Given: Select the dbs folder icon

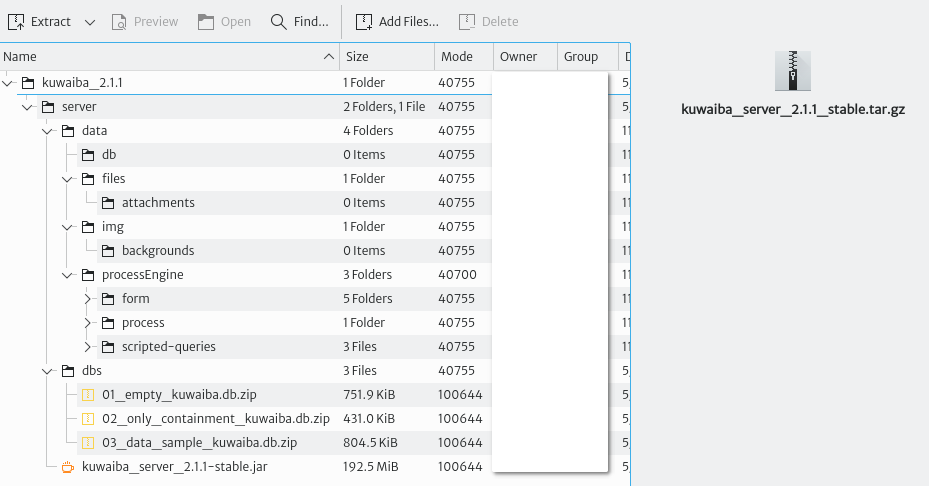Looking at the screenshot, I should [68, 370].
